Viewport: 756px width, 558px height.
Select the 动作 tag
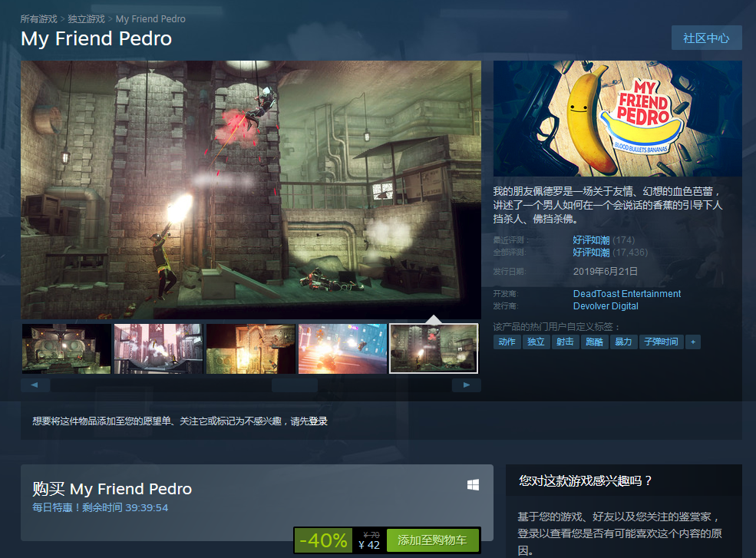[x=507, y=342]
